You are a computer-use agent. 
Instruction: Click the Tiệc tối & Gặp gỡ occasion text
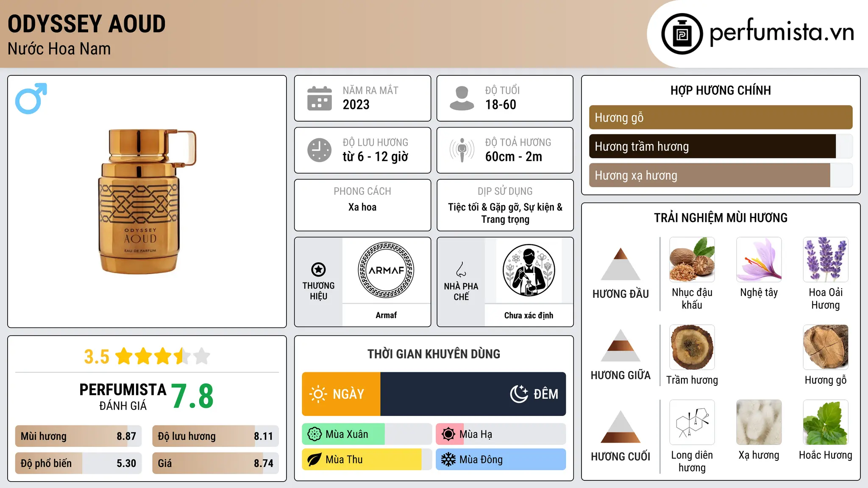point(505,213)
